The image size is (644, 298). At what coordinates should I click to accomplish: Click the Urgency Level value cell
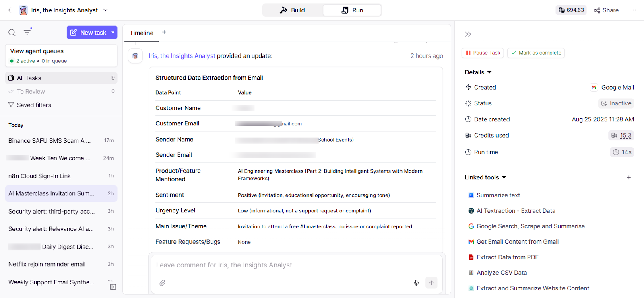tap(304, 211)
